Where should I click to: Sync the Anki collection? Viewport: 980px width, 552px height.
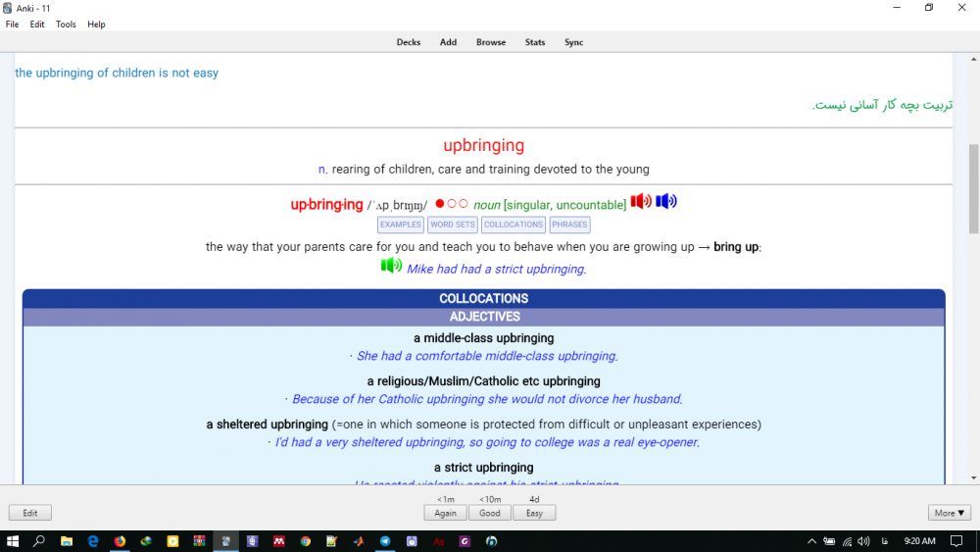click(x=573, y=42)
